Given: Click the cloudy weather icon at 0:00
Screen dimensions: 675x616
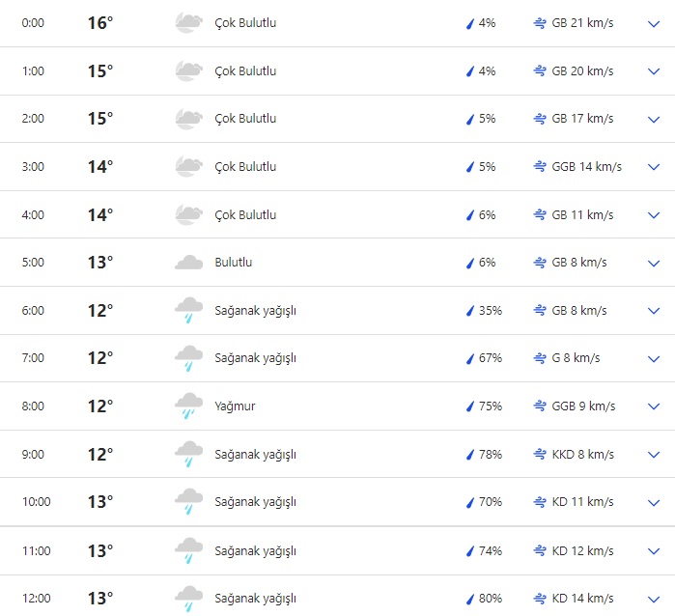Looking at the screenshot, I should tap(188, 23).
